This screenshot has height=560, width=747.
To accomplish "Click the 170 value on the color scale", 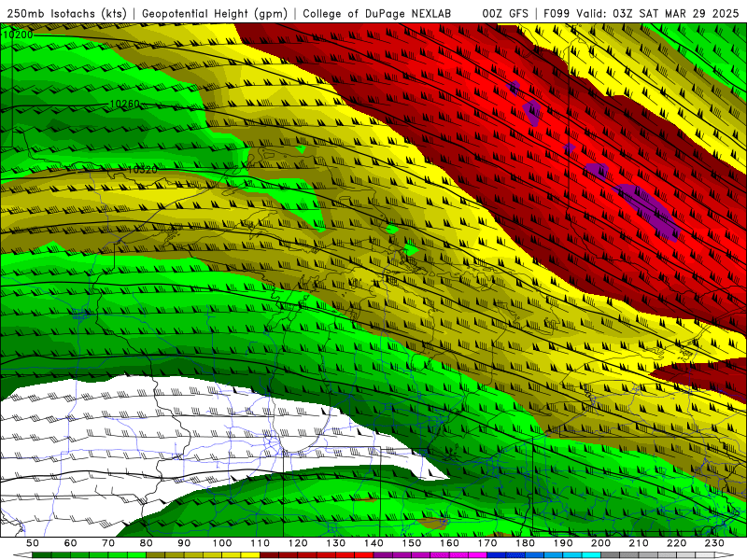I will click(487, 543).
